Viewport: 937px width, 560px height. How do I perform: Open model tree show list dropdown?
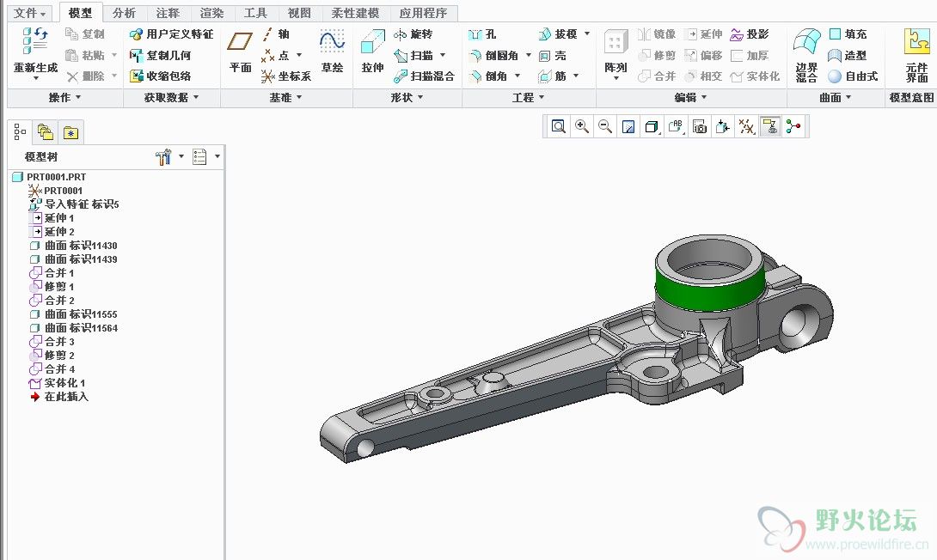click(206, 157)
